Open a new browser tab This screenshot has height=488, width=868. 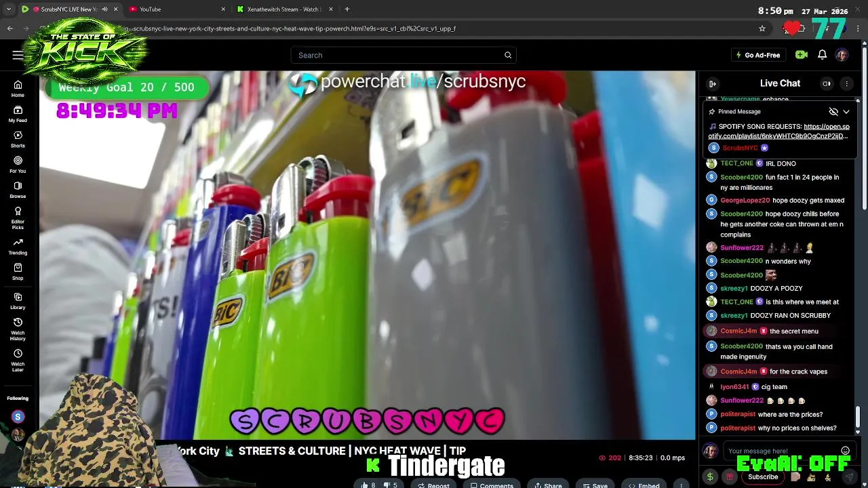347,9
